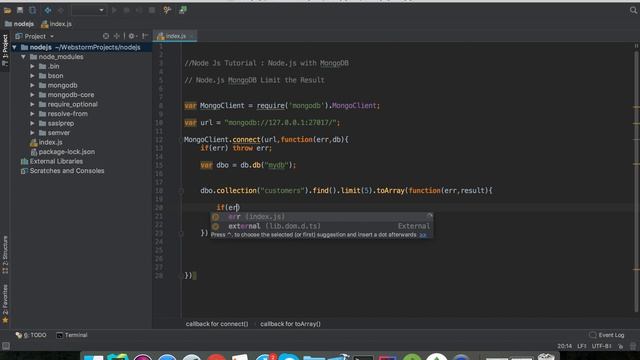The height and width of the screenshot is (360, 640).
Task: Click the index.js breadcrumb in the navigation bar
Action: pos(56,24)
